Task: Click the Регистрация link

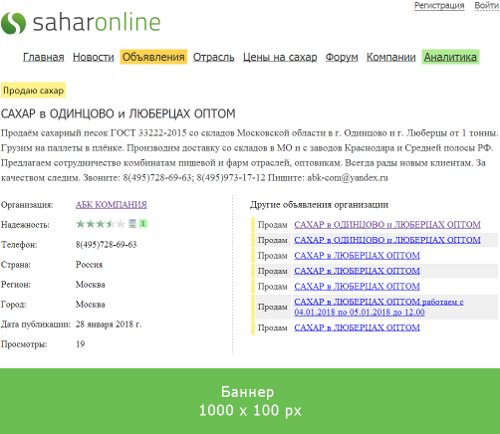Action: (439, 6)
